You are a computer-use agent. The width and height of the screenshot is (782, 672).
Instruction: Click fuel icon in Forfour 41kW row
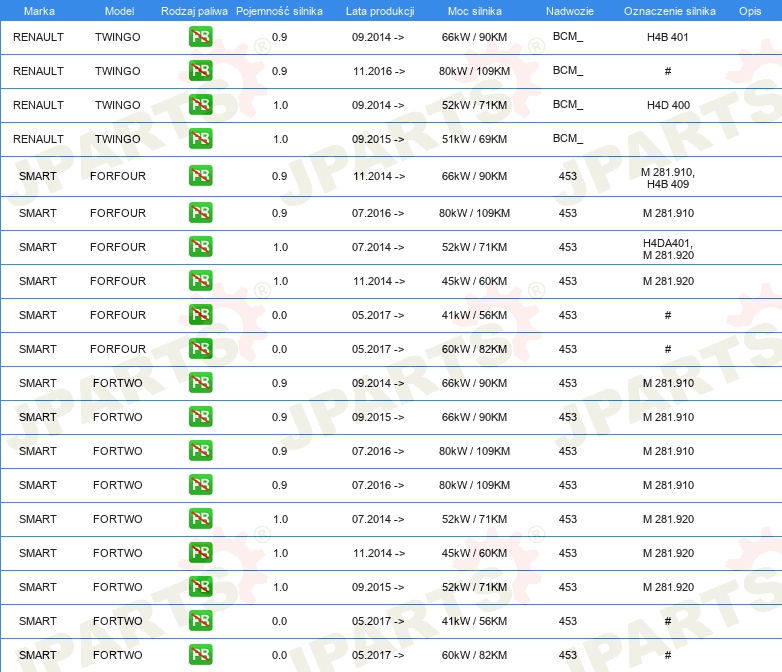click(x=200, y=314)
